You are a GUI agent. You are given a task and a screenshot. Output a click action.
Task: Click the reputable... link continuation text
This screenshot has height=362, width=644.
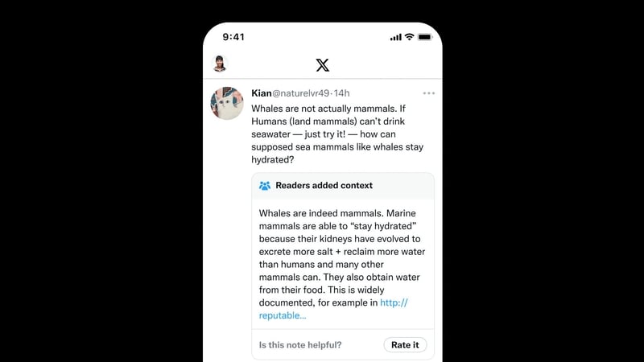point(283,315)
